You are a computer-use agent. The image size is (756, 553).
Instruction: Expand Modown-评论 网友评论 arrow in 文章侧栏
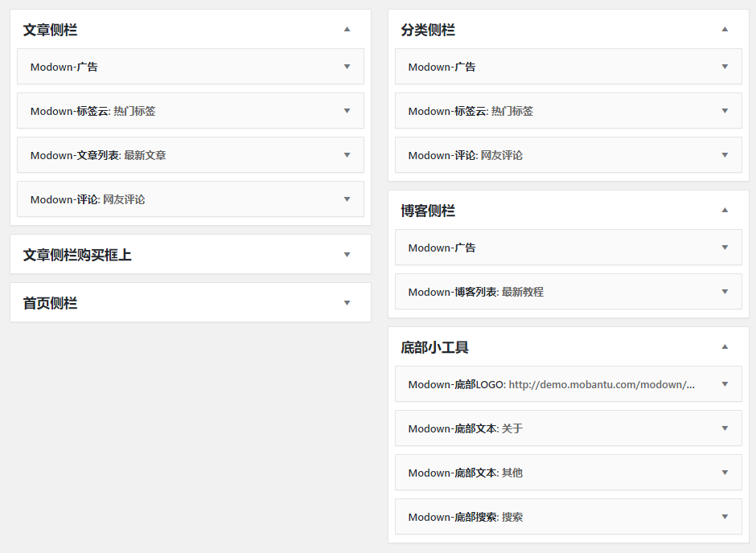click(x=347, y=199)
